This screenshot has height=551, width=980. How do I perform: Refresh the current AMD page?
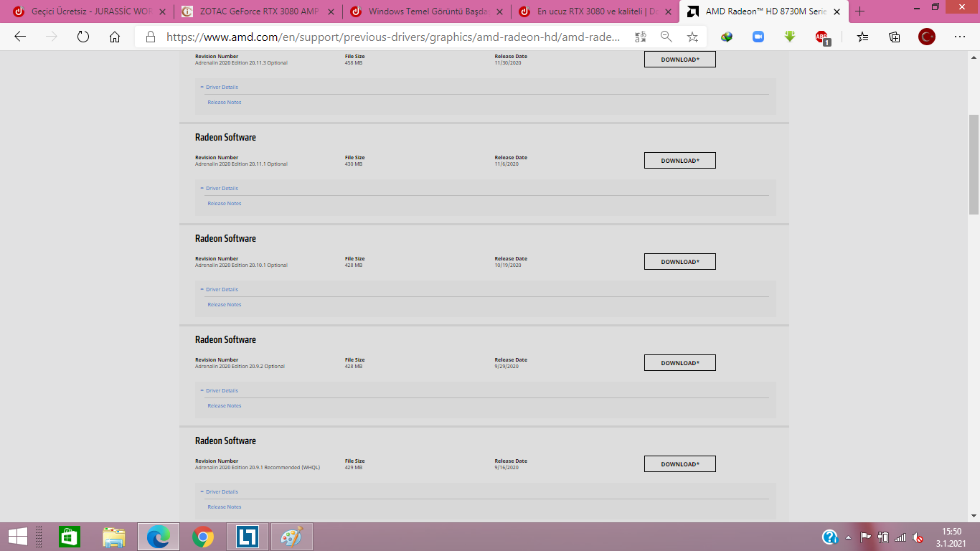83,37
